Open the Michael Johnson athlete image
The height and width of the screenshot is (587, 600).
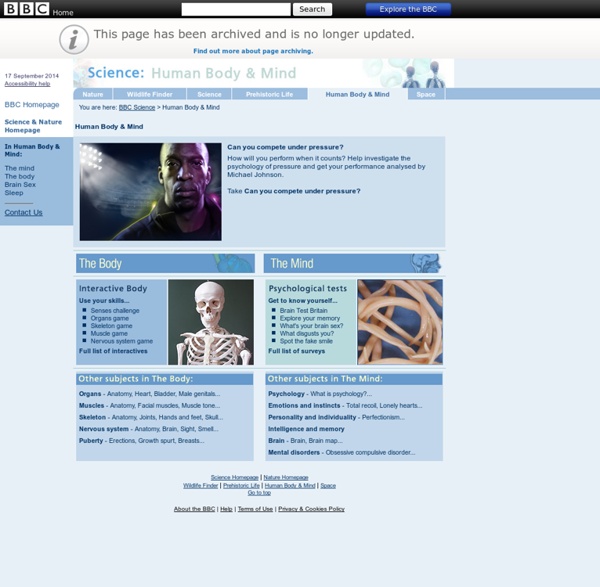pos(151,191)
